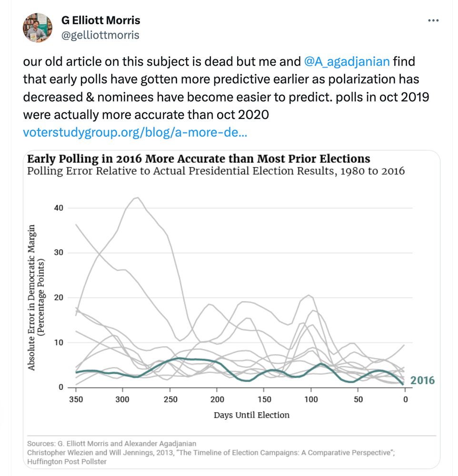This screenshot has width=458, height=476.
Task: Click the Huffington Post Pollster source text
Action: tap(67, 461)
